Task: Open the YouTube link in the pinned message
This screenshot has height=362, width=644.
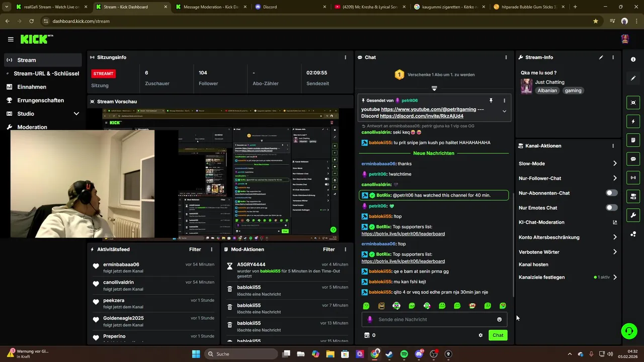Action: [x=428, y=109]
